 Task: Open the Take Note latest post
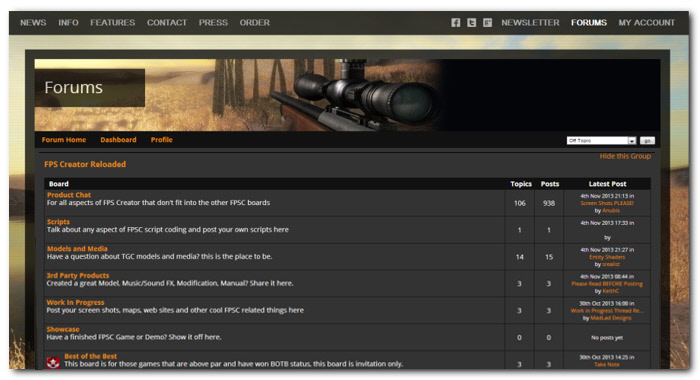click(x=607, y=364)
